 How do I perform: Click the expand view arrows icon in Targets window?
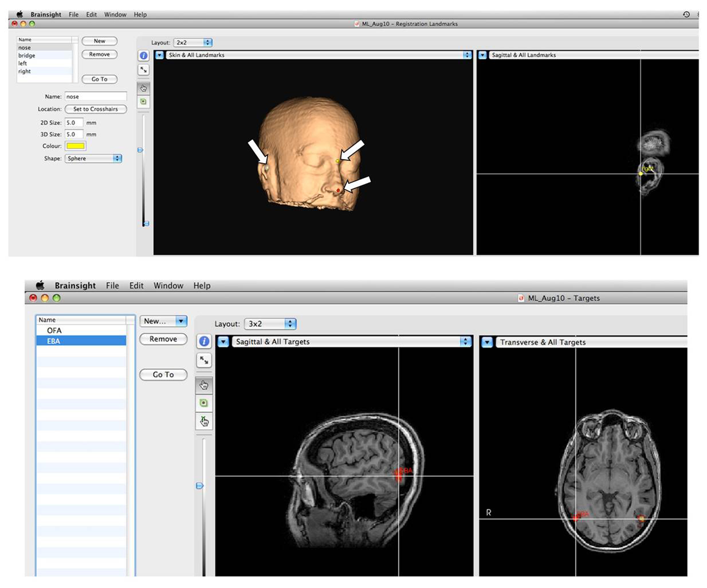(x=204, y=360)
